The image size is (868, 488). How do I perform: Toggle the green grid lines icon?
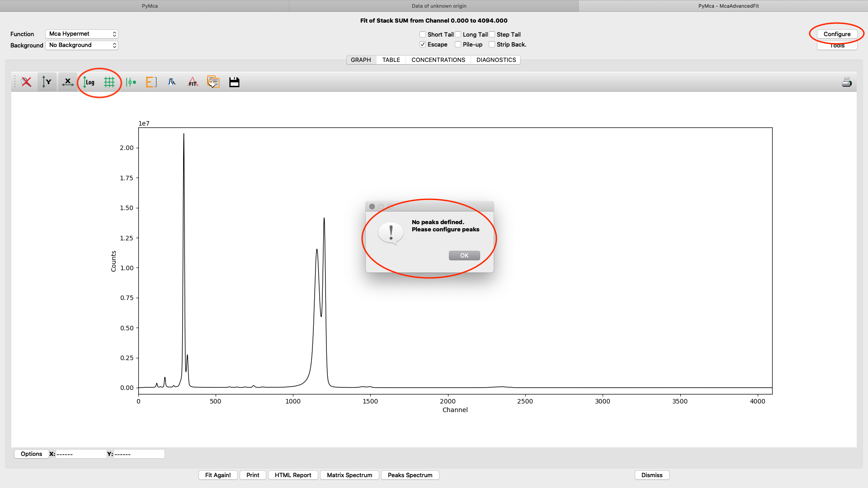coord(109,82)
